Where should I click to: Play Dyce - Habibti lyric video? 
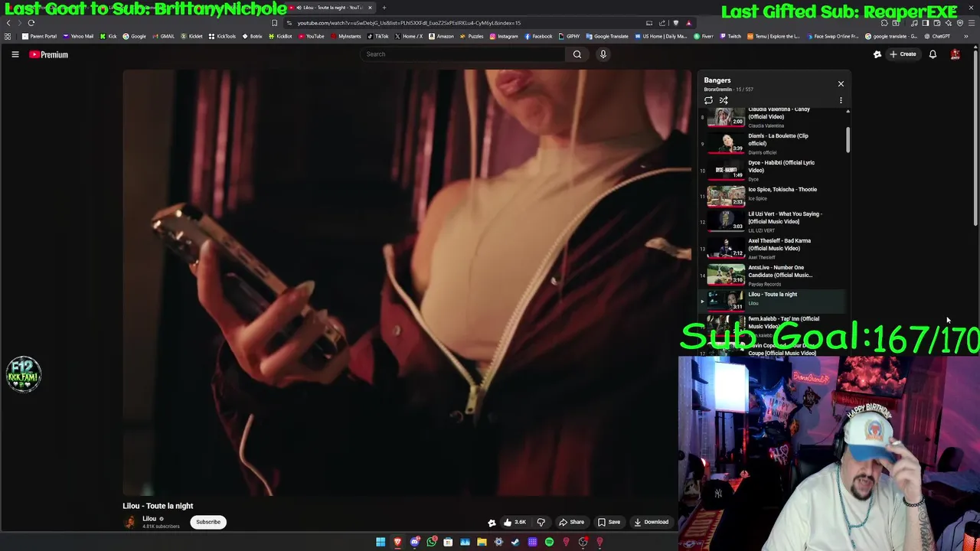pos(772,170)
